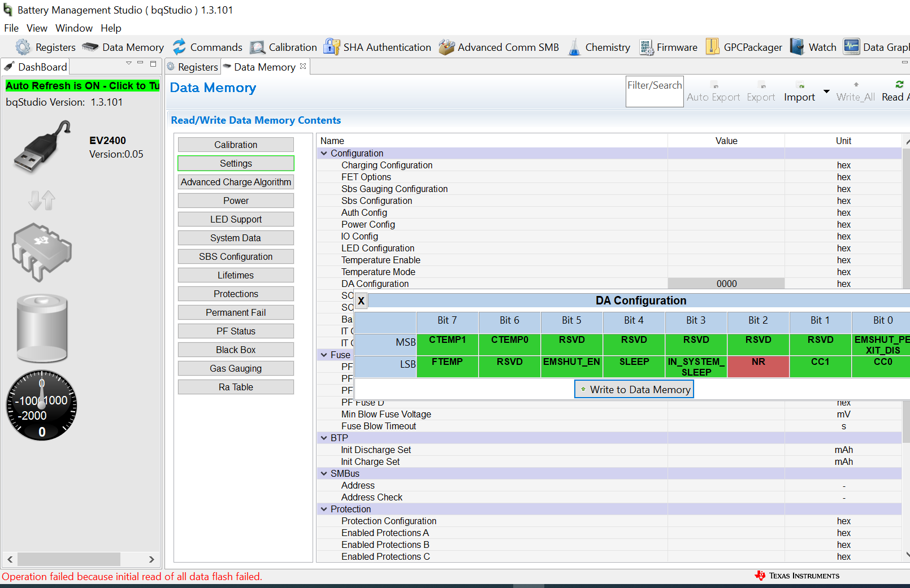Toggle the IN_SYSTEM_SLEEP bit
This screenshot has height=588, width=910.
[x=696, y=367]
